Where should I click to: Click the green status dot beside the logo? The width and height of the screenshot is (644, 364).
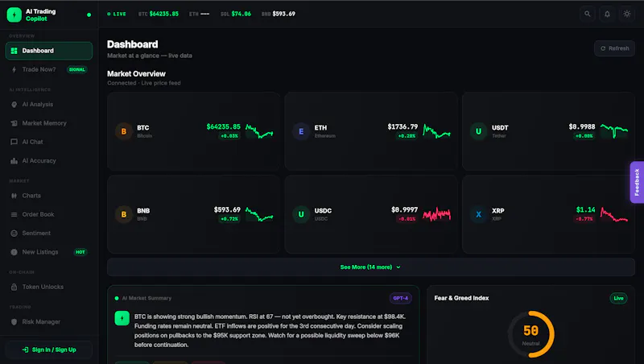pyautogui.click(x=89, y=14)
